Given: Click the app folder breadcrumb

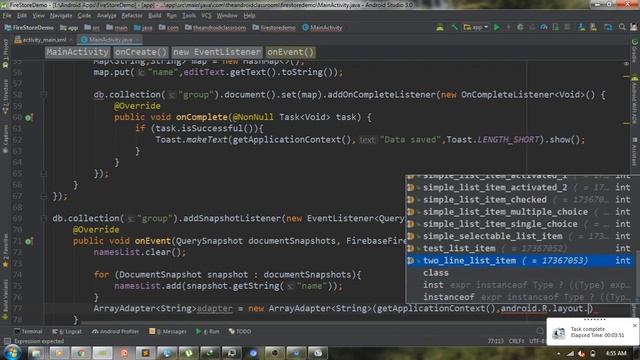Looking at the screenshot, I should 69,28.
